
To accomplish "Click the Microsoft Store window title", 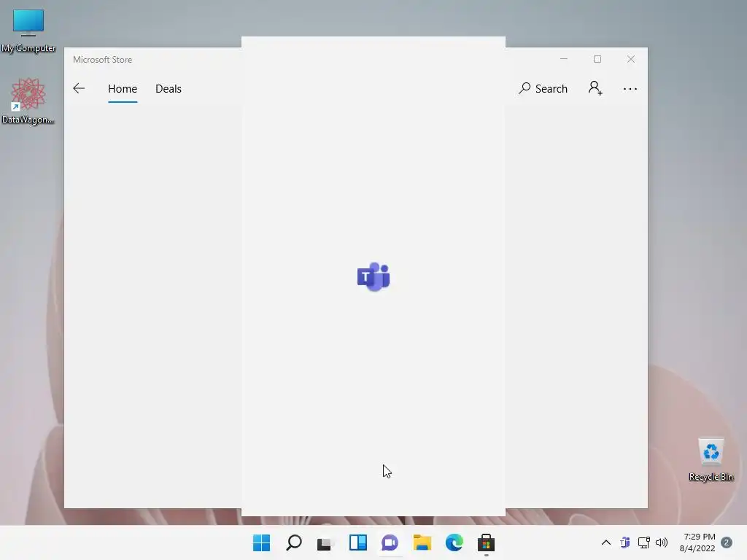I will tap(102, 60).
